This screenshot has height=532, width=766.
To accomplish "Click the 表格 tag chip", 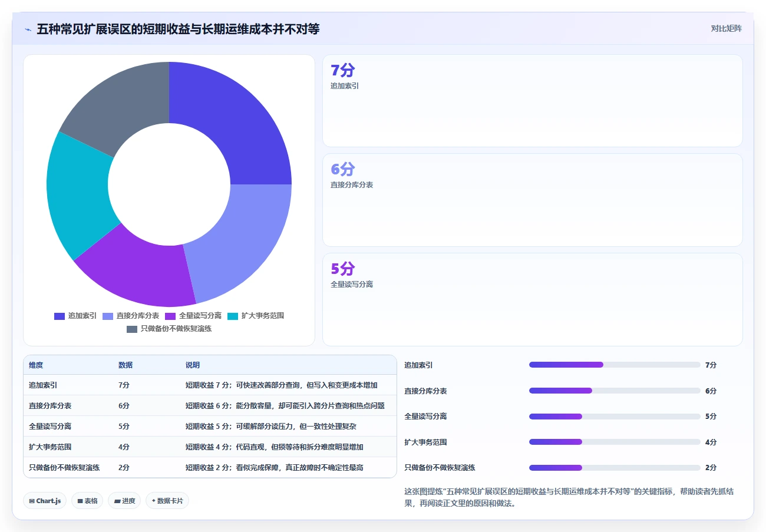I will pos(87,501).
